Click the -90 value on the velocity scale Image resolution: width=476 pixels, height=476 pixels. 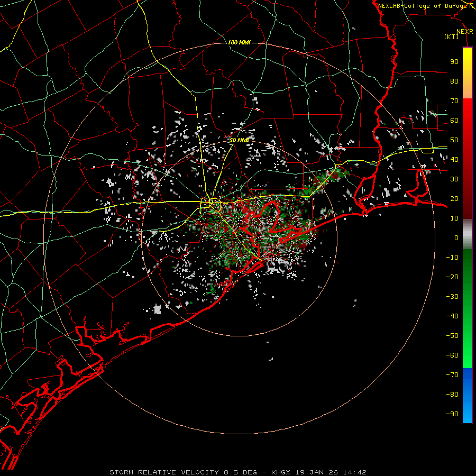pyautogui.click(x=452, y=414)
